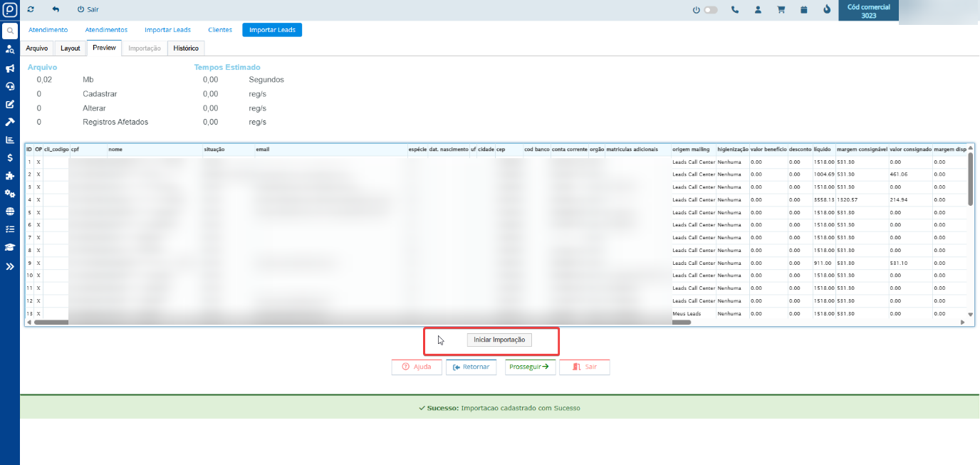
Task: Click the flame icon in header
Action: [x=826, y=10]
